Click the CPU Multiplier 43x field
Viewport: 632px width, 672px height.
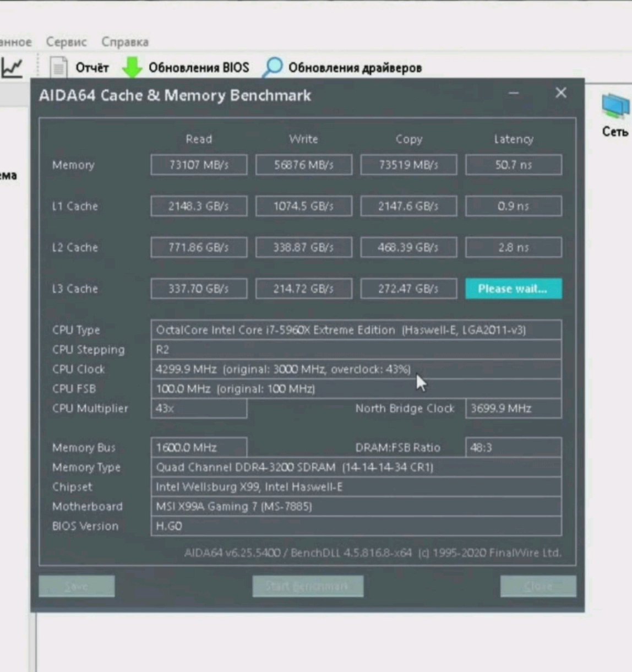coord(199,409)
